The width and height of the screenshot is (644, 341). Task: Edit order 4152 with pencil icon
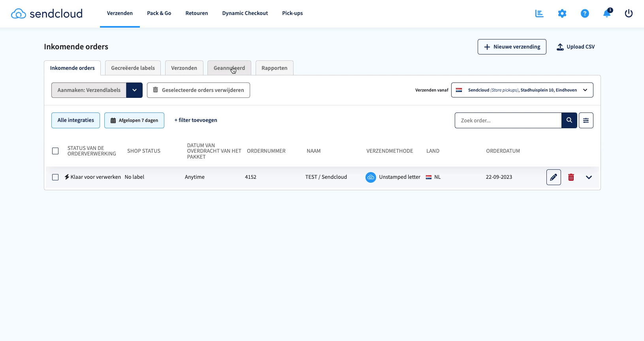(554, 177)
